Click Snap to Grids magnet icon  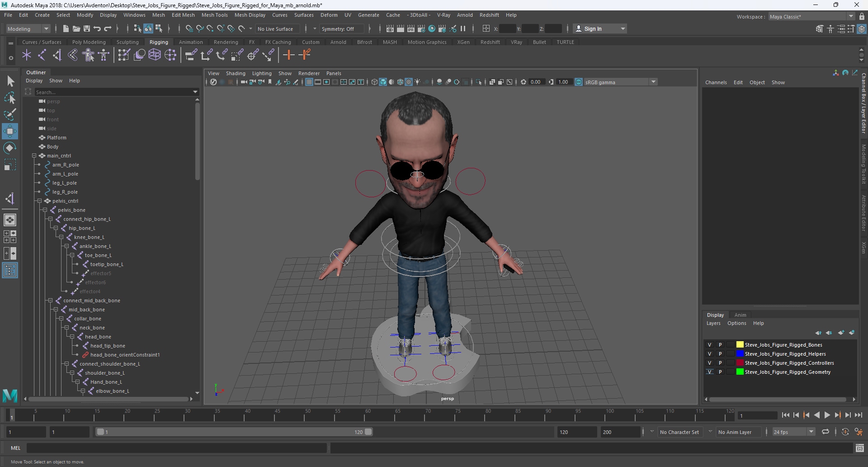[x=189, y=29]
